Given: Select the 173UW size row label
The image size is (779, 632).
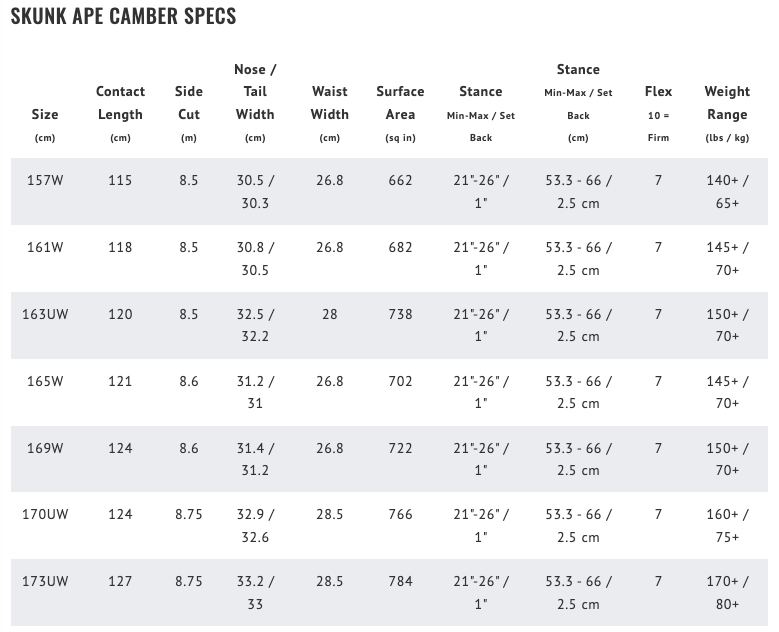Looking at the screenshot, I should point(45,581).
